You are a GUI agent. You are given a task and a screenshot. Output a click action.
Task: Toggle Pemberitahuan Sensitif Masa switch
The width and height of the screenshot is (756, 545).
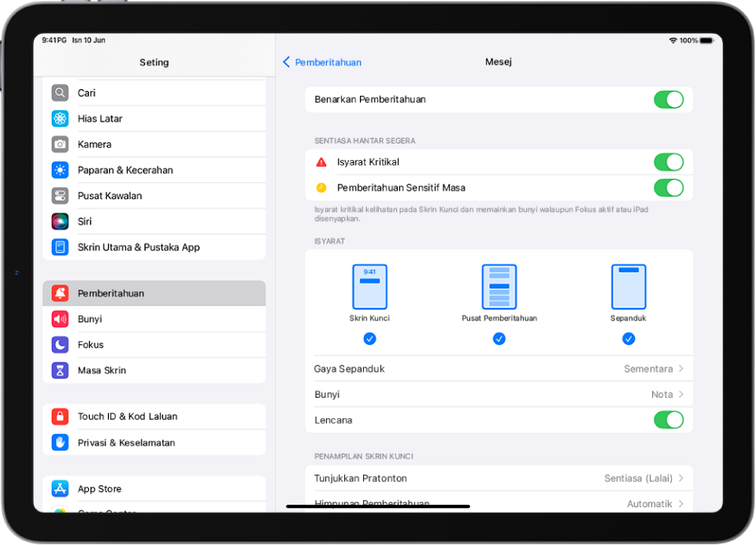669,187
